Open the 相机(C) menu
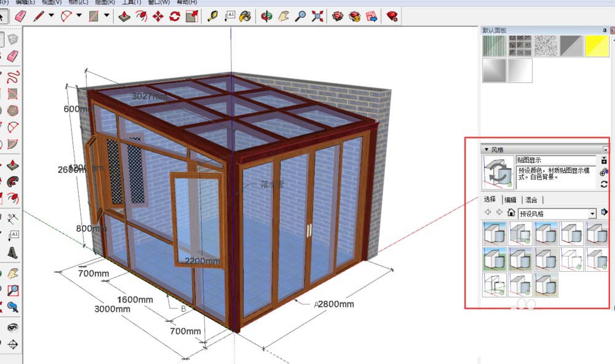 [x=79, y=2]
